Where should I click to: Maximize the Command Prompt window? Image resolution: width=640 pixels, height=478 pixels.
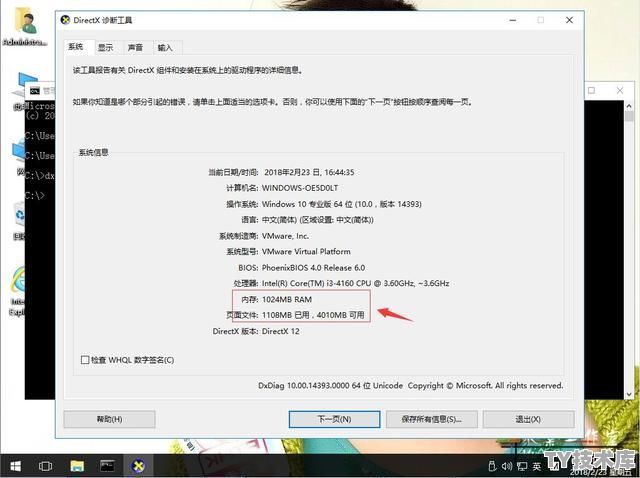591,90
